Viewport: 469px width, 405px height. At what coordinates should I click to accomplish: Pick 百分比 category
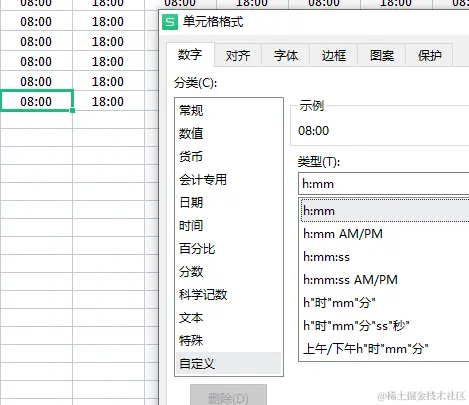228,248
